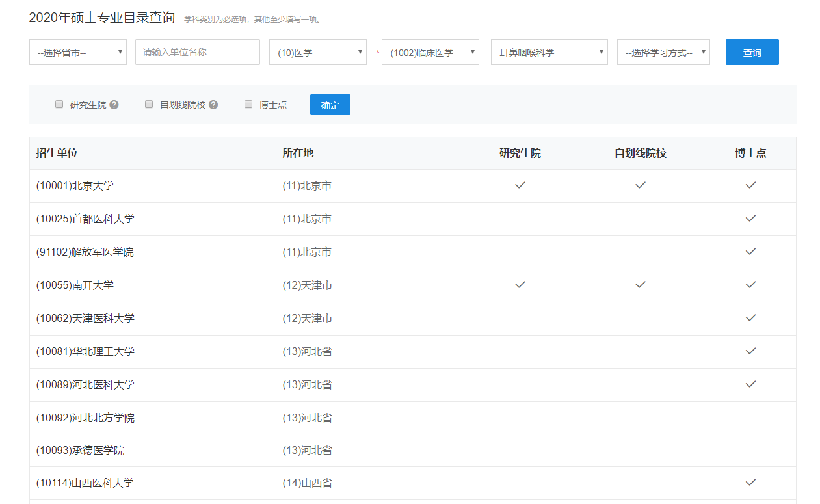Click 华北理工大学 博士点 checkmark

click(x=751, y=351)
